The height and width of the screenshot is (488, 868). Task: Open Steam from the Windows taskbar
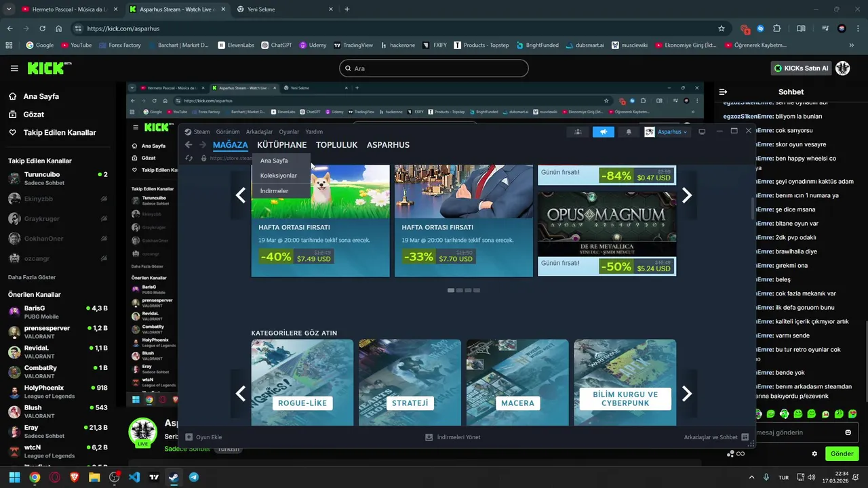click(x=174, y=477)
